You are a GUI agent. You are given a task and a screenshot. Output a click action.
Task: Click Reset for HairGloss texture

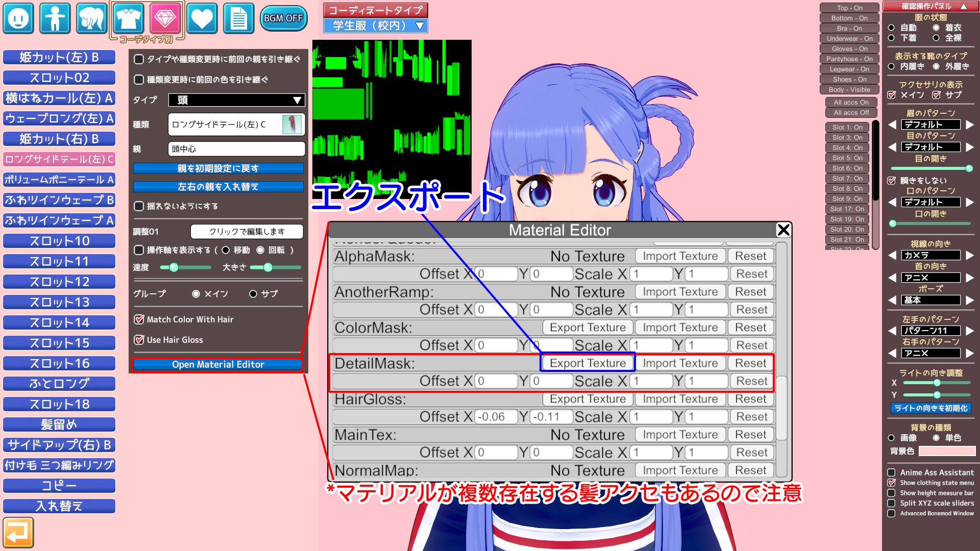click(751, 399)
